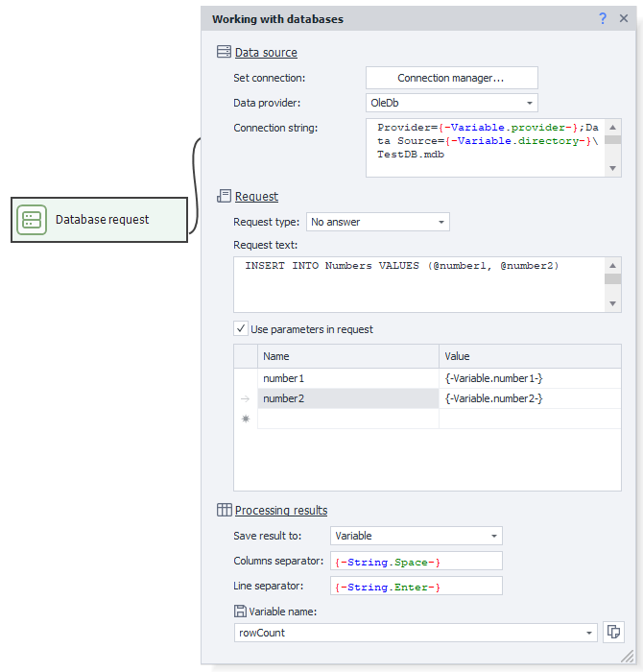Click the copy icon beside the rowCount field
The image size is (643, 672).
pos(613,632)
